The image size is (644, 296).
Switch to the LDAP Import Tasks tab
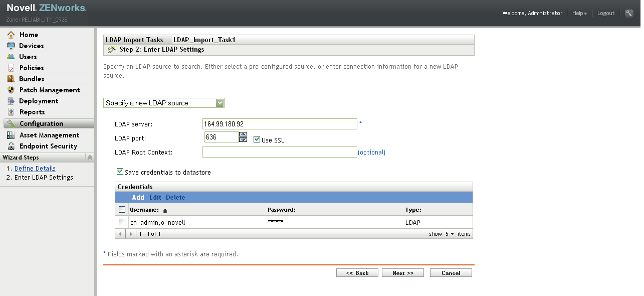click(x=134, y=39)
